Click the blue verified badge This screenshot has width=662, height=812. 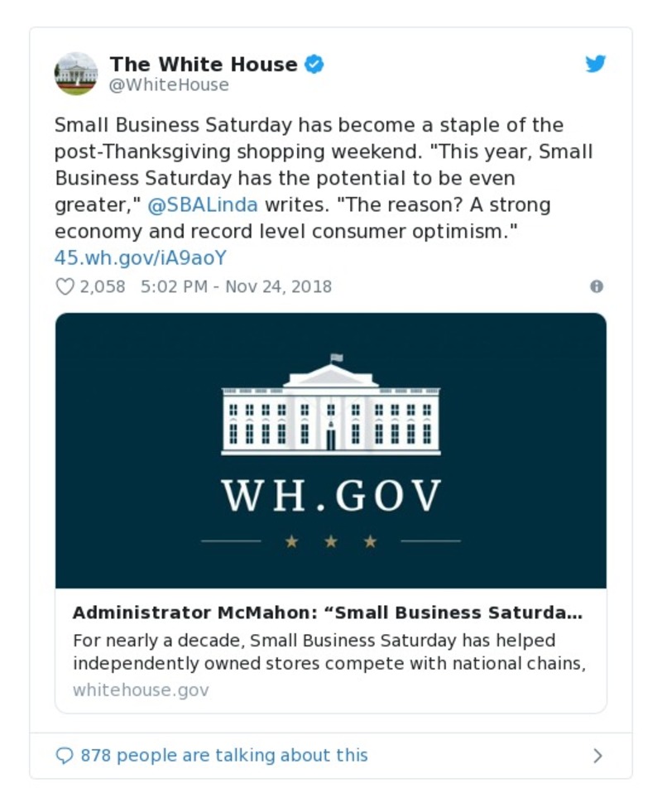[x=314, y=65]
